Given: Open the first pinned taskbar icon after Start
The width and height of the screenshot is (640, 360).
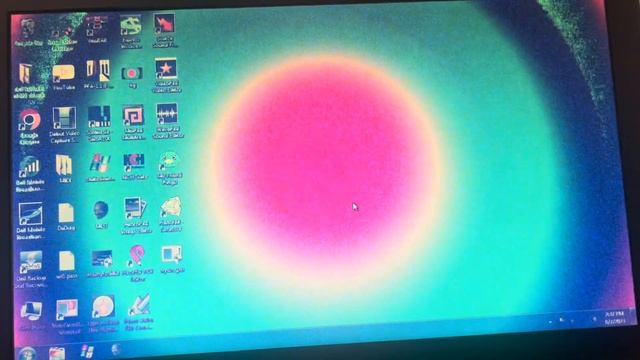Looking at the screenshot, I should tap(57, 353).
